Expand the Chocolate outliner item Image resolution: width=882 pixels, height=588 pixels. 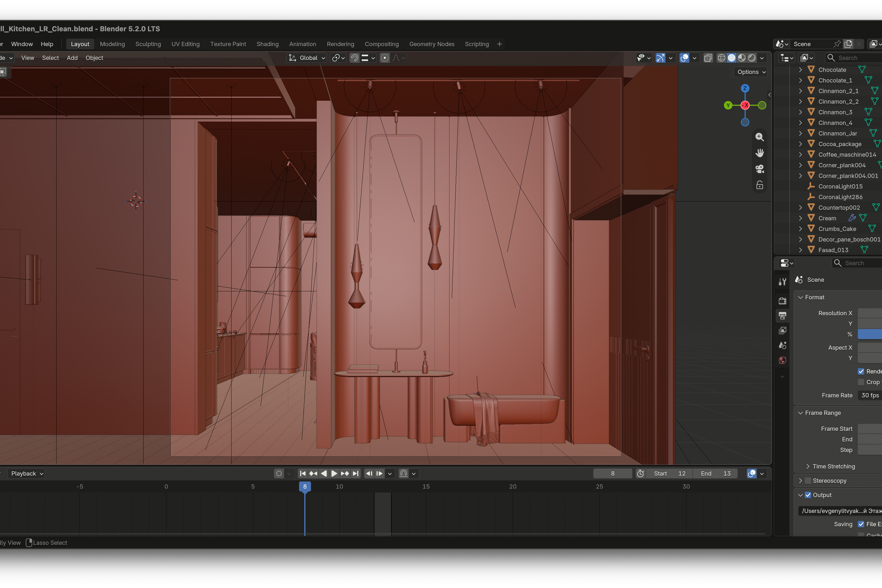pos(800,70)
